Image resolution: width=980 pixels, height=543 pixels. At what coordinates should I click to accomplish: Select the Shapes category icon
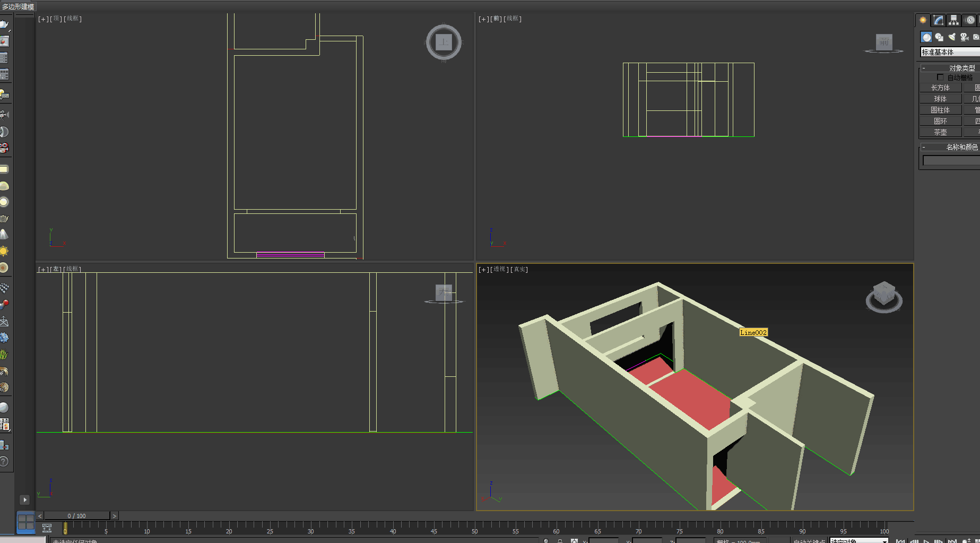point(939,37)
